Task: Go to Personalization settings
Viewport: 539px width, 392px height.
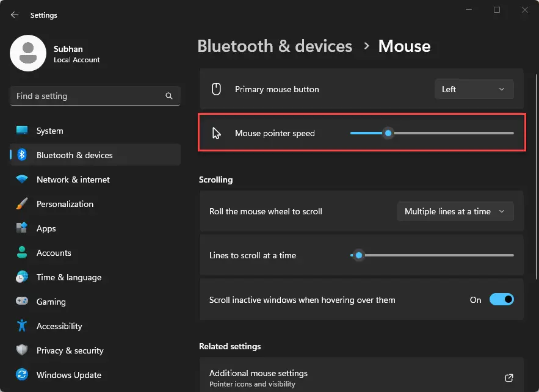Action: pyautogui.click(x=95, y=204)
